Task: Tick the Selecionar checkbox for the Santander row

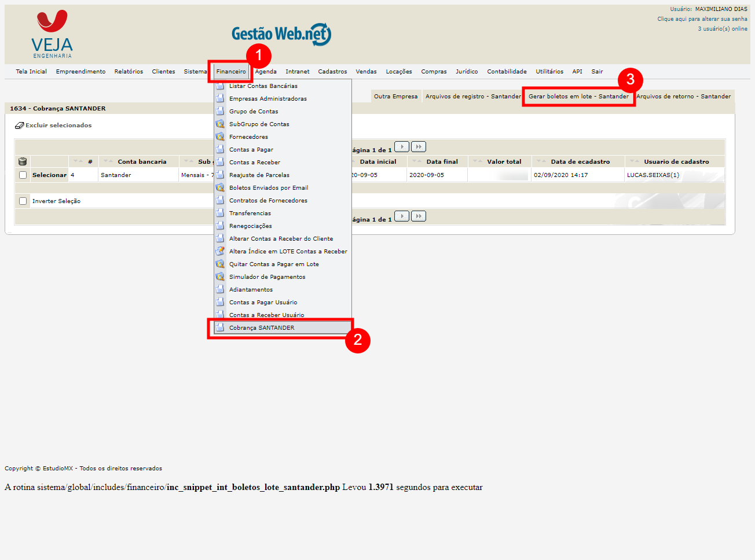Action: click(x=23, y=175)
